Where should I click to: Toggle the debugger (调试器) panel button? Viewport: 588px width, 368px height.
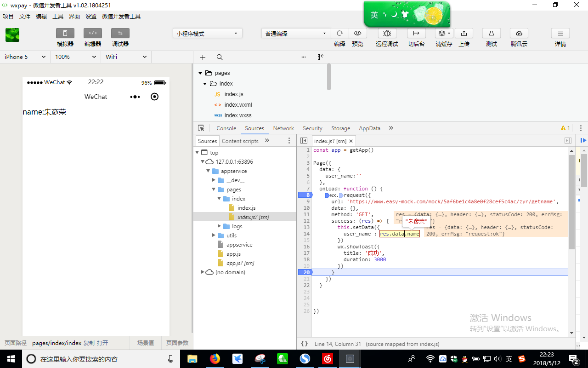tap(120, 33)
